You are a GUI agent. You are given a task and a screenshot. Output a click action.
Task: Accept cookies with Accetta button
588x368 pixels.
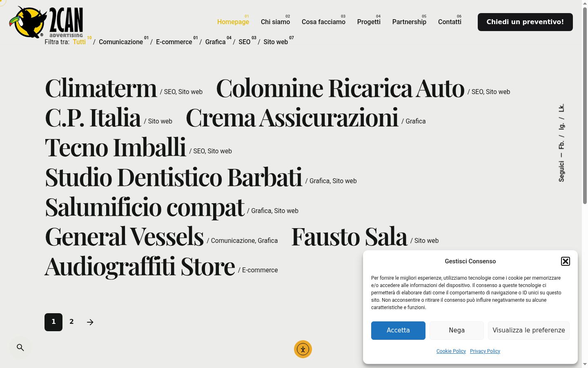[x=398, y=330]
